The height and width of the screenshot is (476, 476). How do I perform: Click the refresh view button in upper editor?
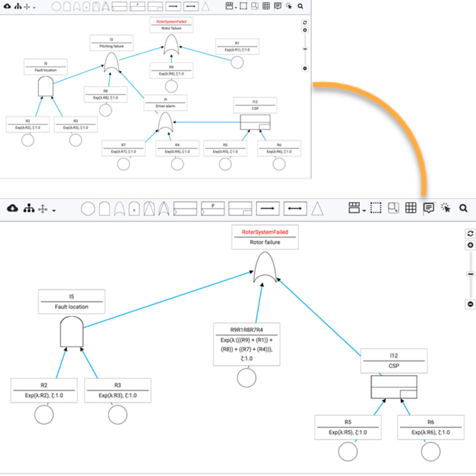(305, 22)
